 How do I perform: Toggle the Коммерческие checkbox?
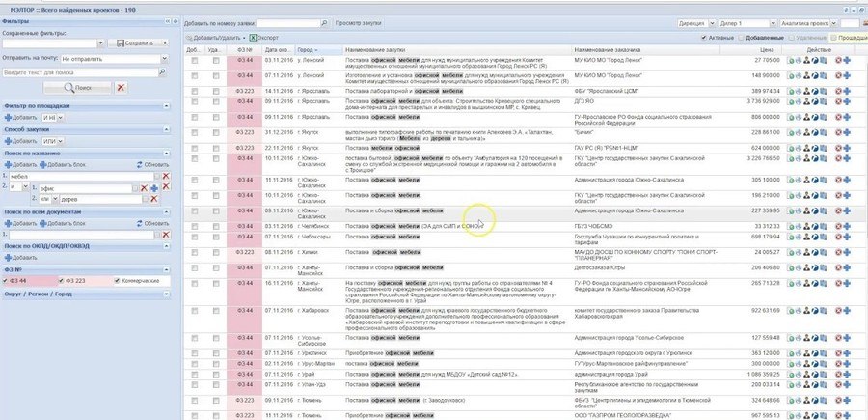click(117, 281)
